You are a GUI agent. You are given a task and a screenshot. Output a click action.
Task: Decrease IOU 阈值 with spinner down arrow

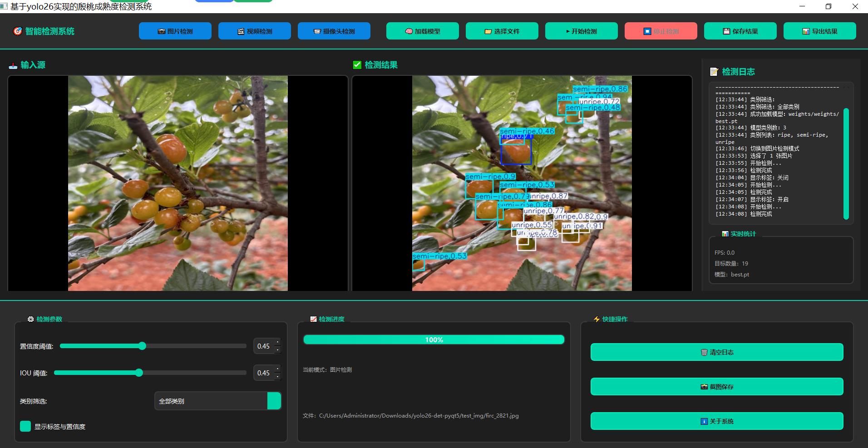[278, 377]
